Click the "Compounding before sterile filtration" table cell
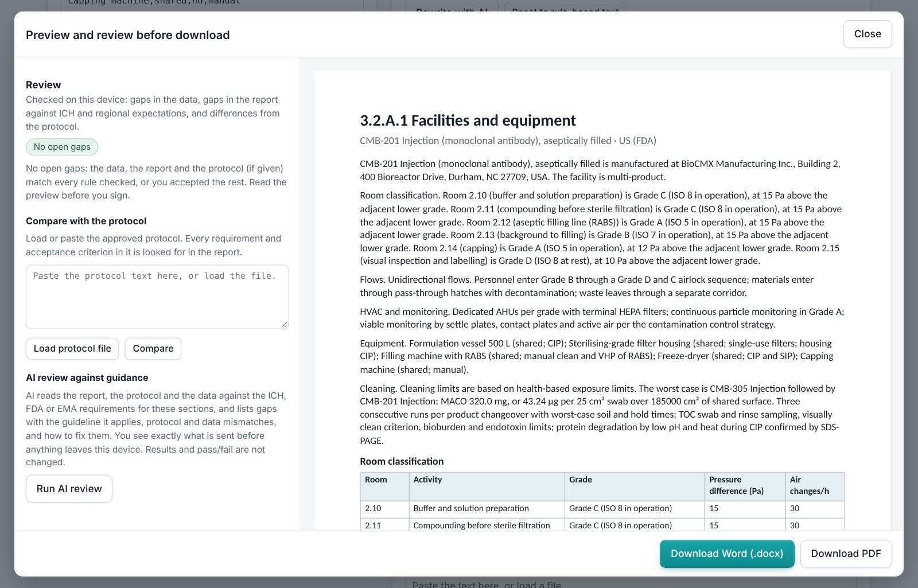Screen dimensions: 918x588 [487, 525]
